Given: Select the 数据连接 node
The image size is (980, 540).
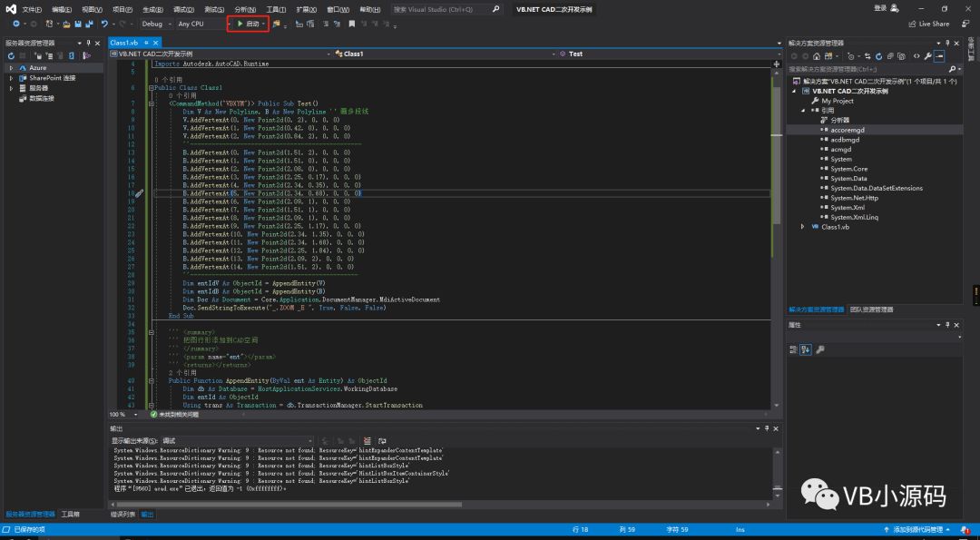Looking at the screenshot, I should pyautogui.click(x=41, y=98).
